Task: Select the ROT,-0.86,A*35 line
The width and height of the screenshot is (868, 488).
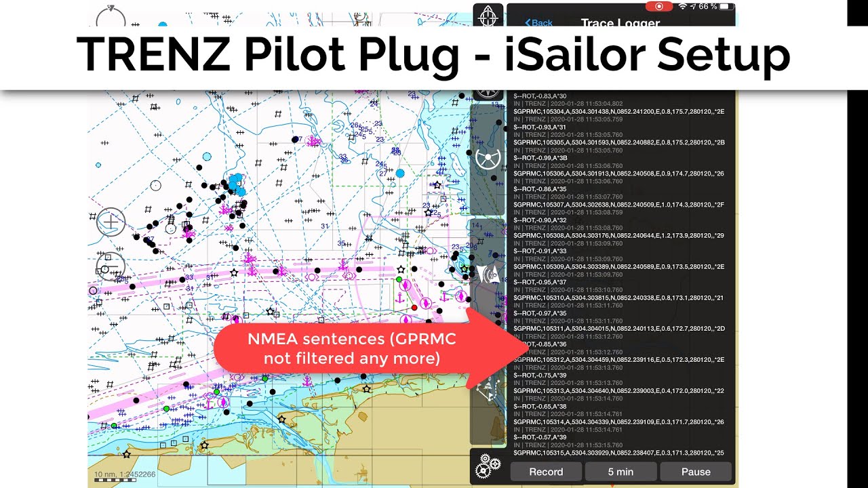Action: click(540, 189)
